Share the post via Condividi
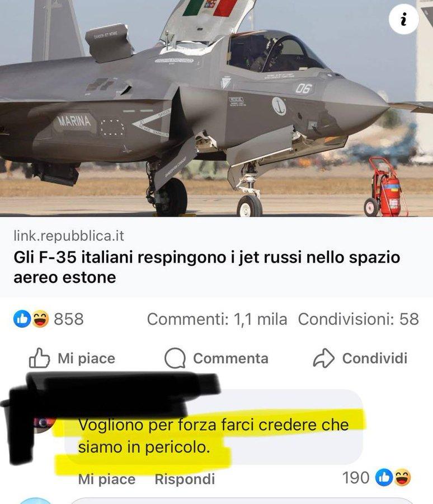The height and width of the screenshot is (504, 433). tap(360, 358)
